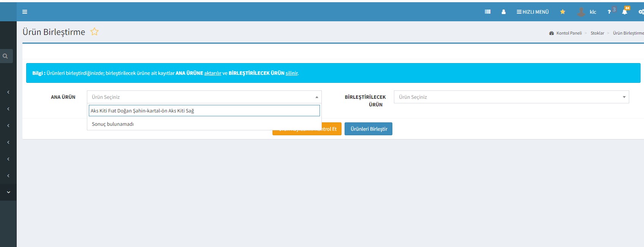Click the Ürünleri Birleştir button
Viewport: 644px width, 247px height.
point(368,129)
